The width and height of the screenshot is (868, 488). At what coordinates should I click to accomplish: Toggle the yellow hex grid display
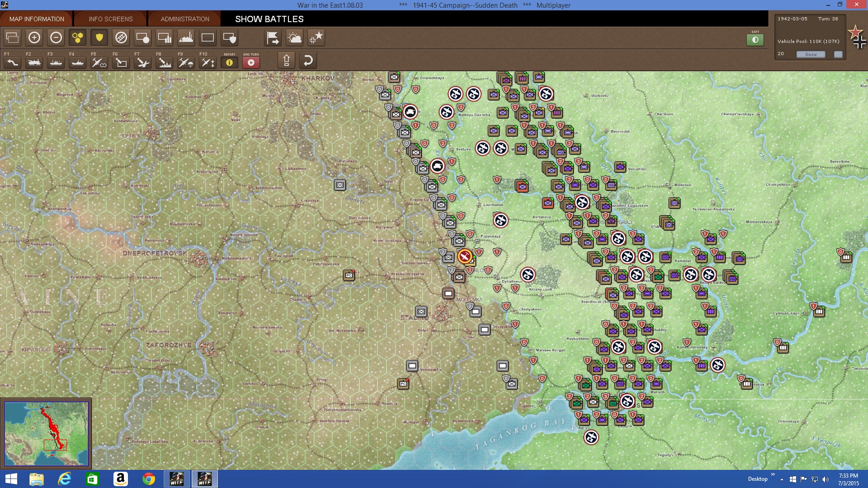point(78,38)
